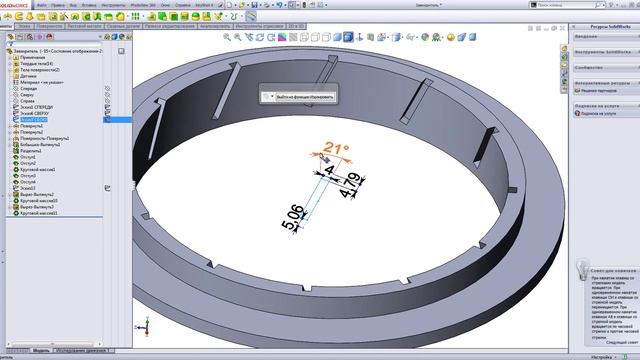
Task: Switch to the Эскиз tab
Action: 24,26
